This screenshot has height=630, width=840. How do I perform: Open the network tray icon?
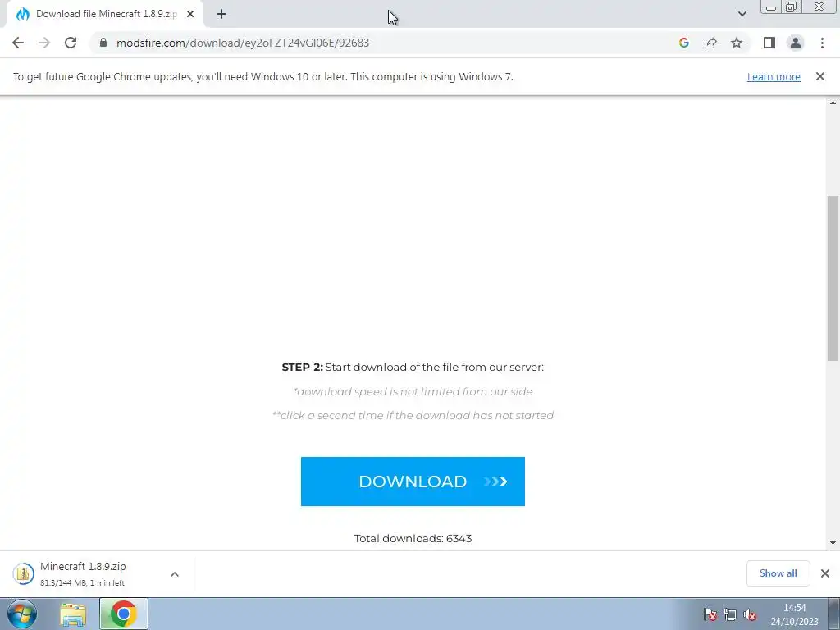pyautogui.click(x=729, y=615)
